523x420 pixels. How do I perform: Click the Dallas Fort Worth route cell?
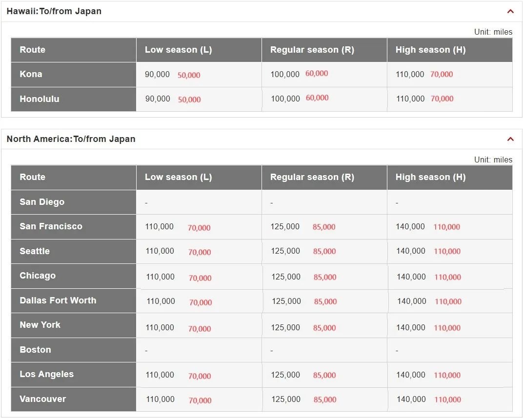pyautogui.click(x=74, y=300)
